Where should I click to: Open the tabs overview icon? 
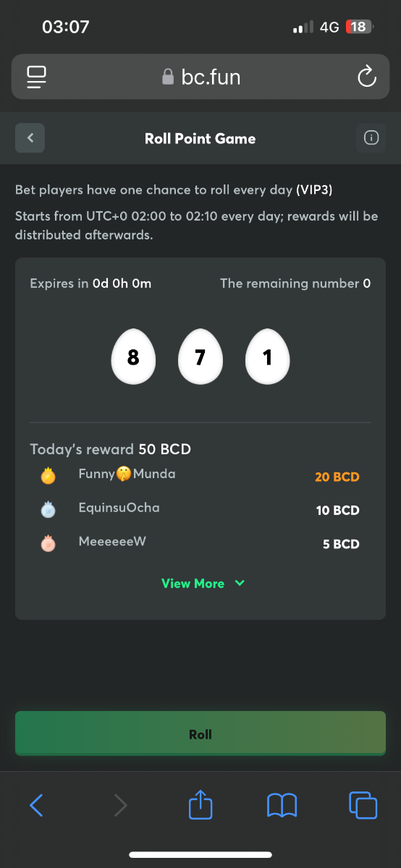363,805
